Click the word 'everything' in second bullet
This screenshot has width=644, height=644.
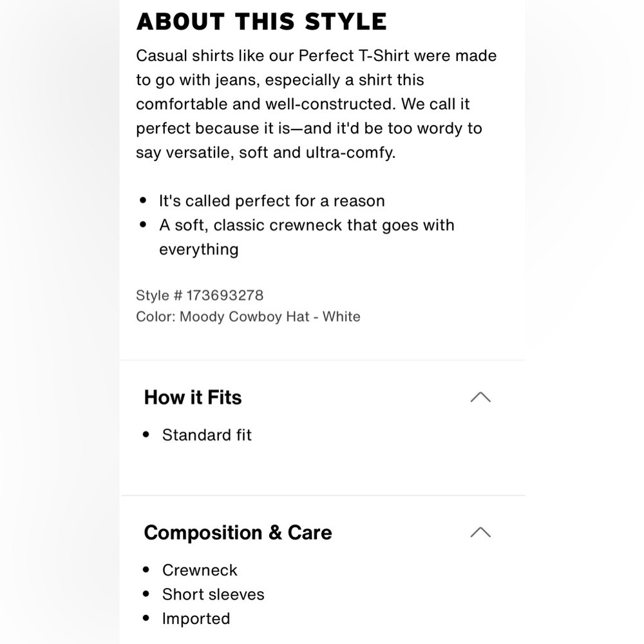199,250
